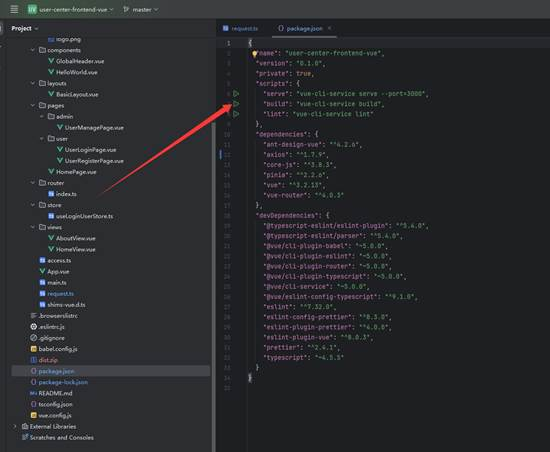Run the lint script gutter icon
This screenshot has height=452, width=550.
click(x=236, y=114)
